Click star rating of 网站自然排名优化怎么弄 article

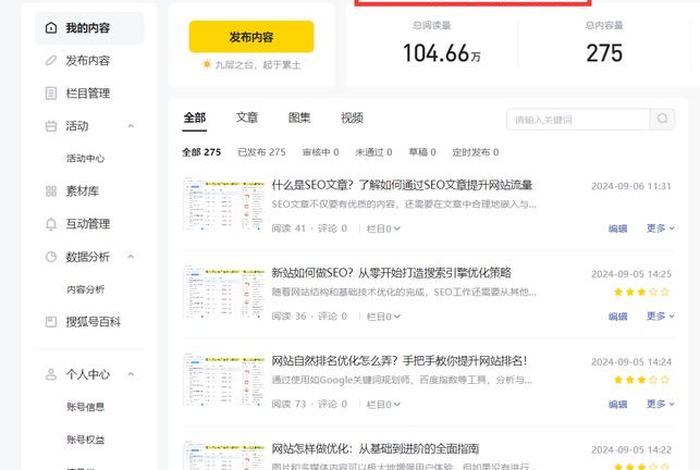pyautogui.click(x=642, y=380)
